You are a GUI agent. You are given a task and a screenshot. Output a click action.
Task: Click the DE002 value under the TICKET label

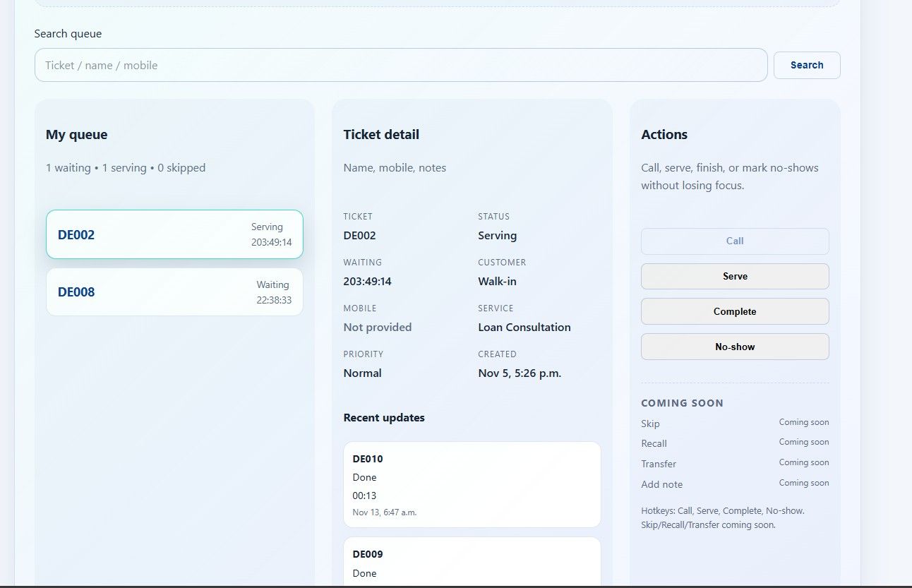pos(360,236)
